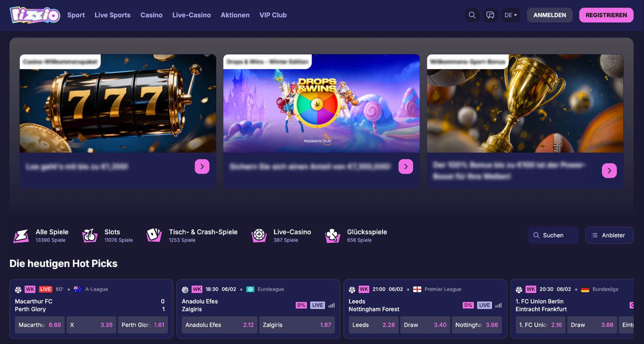The image size is (644, 344).
Task: Go to the Live Sports menu
Action: click(x=112, y=15)
